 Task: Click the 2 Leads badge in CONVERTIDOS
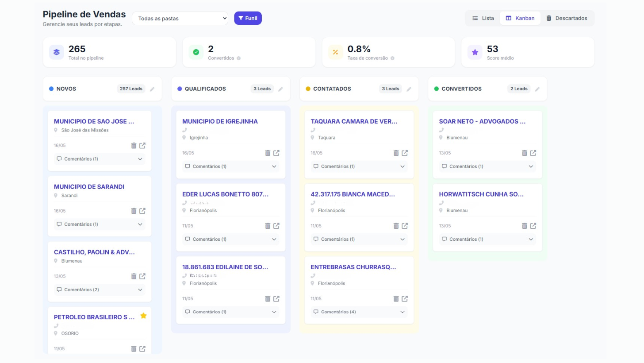[x=519, y=89]
